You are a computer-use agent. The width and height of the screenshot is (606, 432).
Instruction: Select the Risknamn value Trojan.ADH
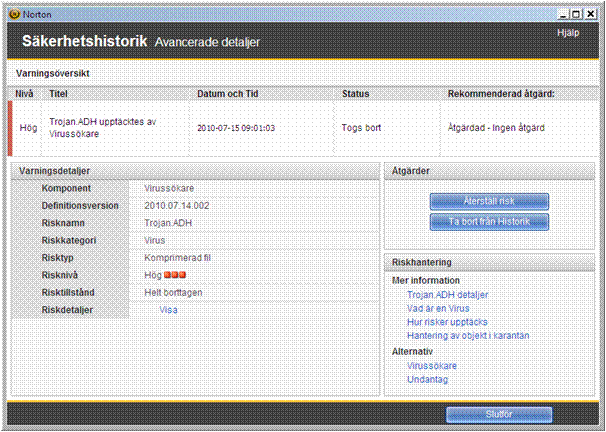(x=168, y=223)
